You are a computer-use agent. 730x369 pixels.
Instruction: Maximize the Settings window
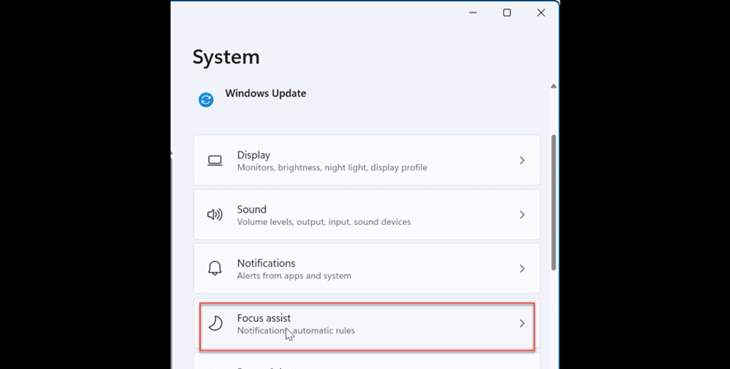[x=507, y=13]
